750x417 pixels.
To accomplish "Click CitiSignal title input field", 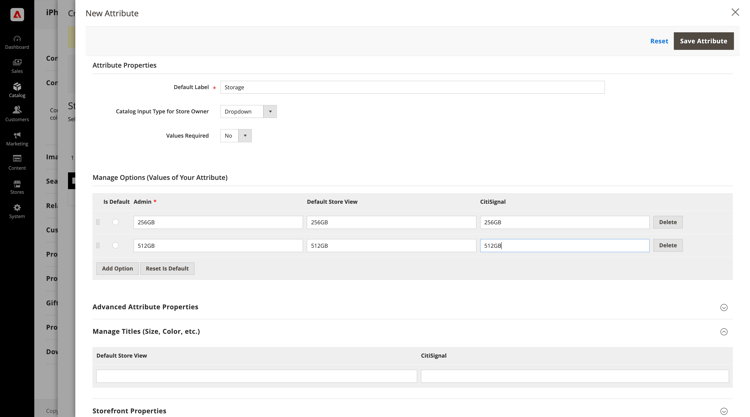I will pos(574,376).
